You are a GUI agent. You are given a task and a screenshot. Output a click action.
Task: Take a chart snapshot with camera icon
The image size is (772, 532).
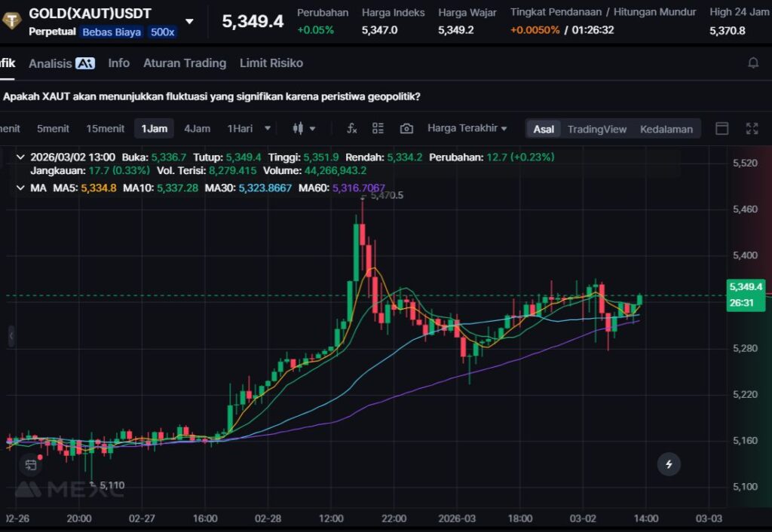[406, 129]
